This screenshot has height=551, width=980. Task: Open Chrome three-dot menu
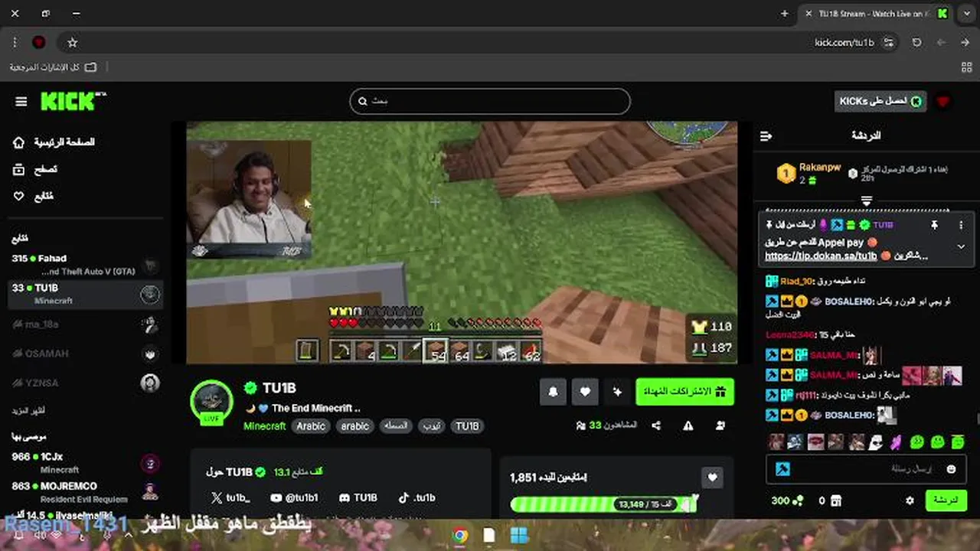[15, 43]
